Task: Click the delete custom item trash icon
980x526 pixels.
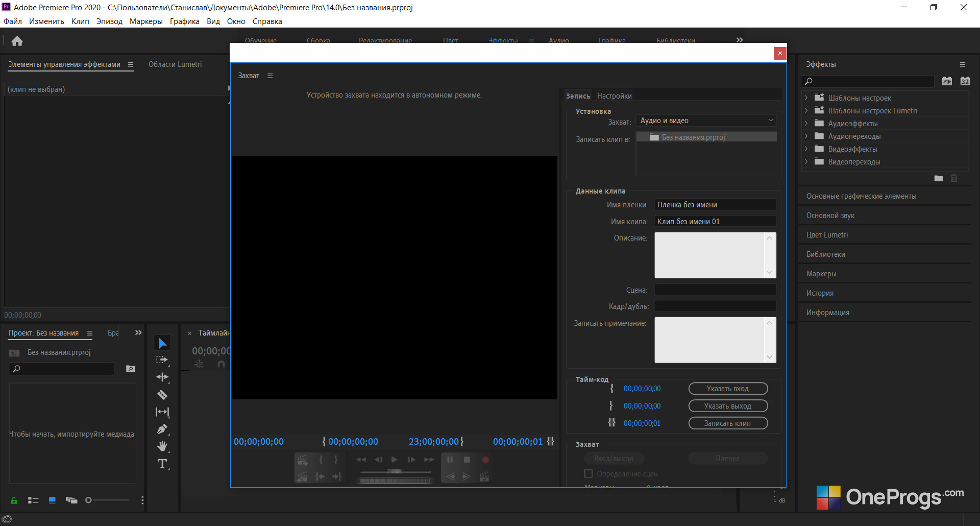Action: [954, 178]
